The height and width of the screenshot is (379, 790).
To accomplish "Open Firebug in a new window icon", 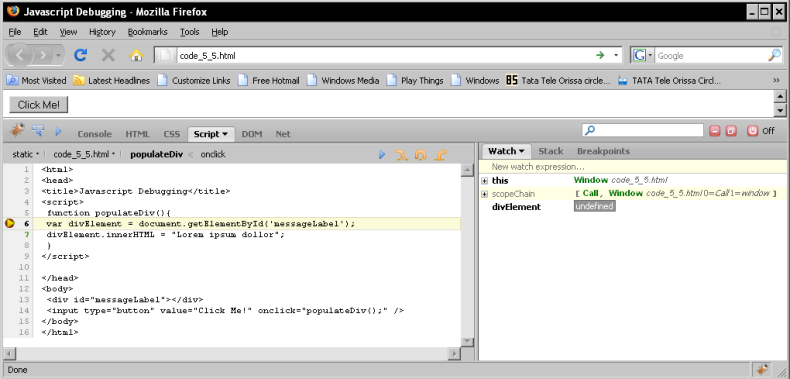I will point(731,131).
